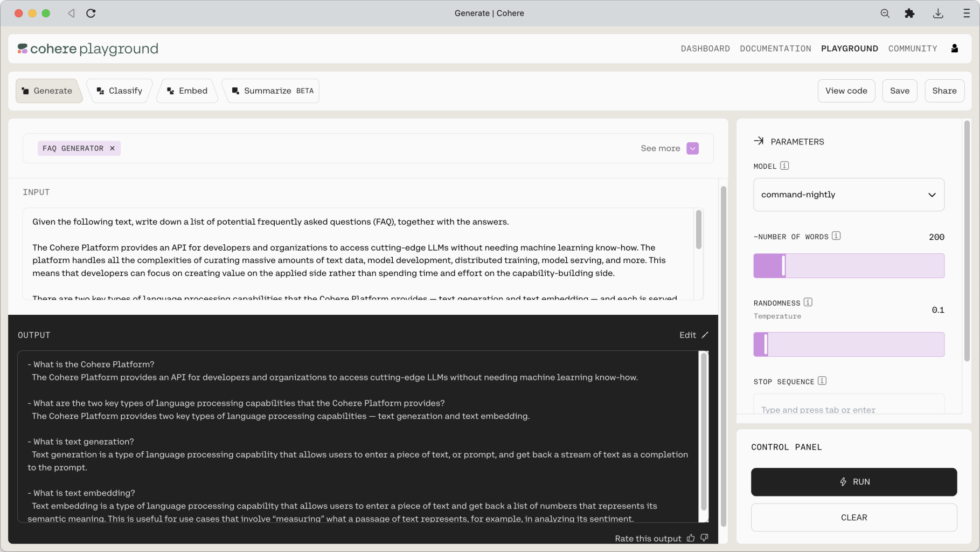
Task: Click the INPUT section heading
Action: [x=36, y=192]
